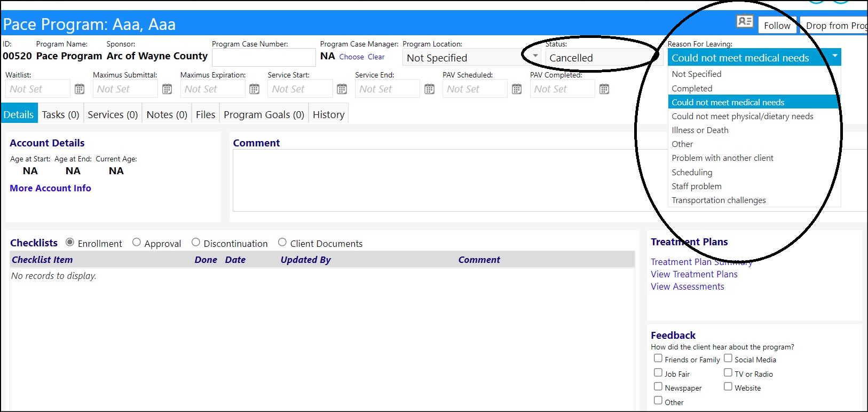This screenshot has height=412, width=868.
Task: Click the Drop from Program button
Action: pos(834,26)
